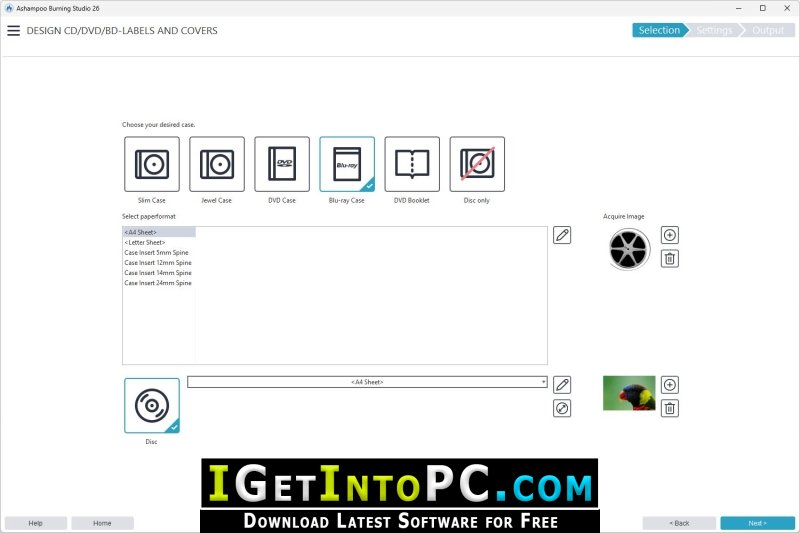Edit the case paper format with pencil
The image size is (800, 533).
pos(562,235)
